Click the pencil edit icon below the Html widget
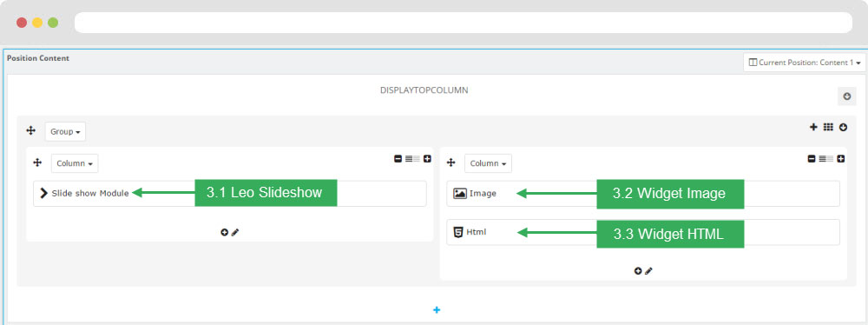868x325 pixels. tap(648, 270)
